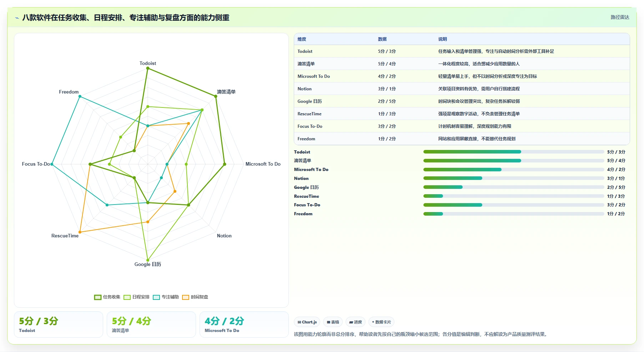644x352 pixels.
Task: Click the 强项是观察数字活动 description cell
Action: [479, 114]
